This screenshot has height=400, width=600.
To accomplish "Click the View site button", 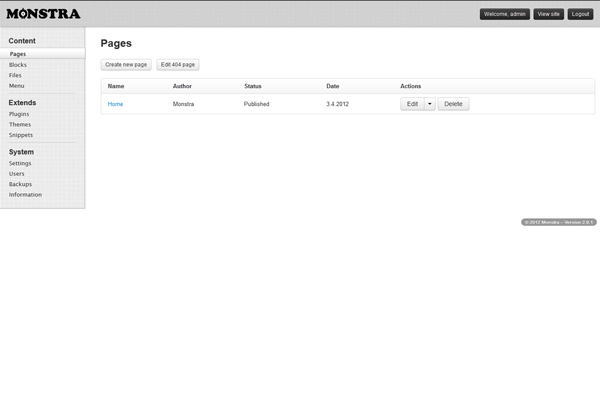I will (548, 14).
